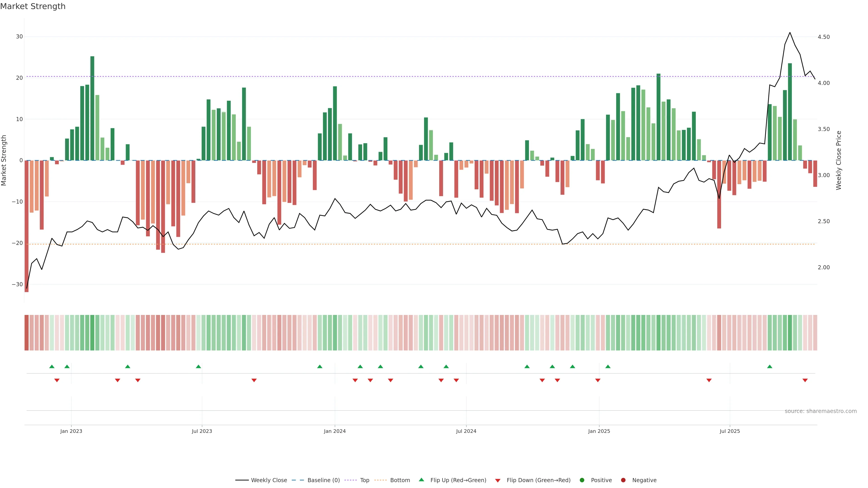
Task: Click the Jan 2023 axis label
Action: coord(71,431)
